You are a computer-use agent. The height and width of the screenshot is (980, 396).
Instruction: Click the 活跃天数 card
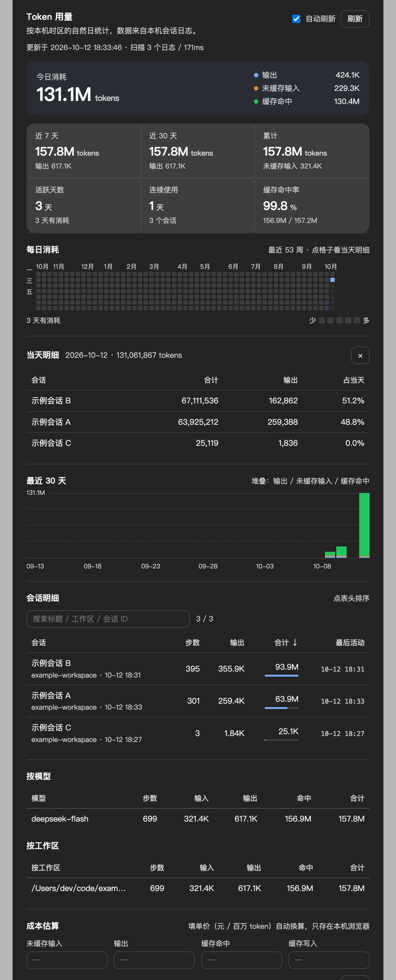click(x=84, y=205)
